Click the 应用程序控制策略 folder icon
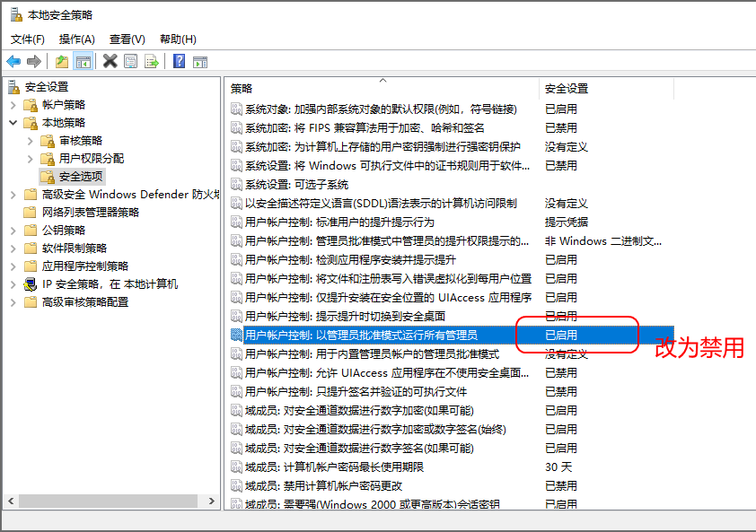The width and height of the screenshot is (756, 532). (x=31, y=266)
